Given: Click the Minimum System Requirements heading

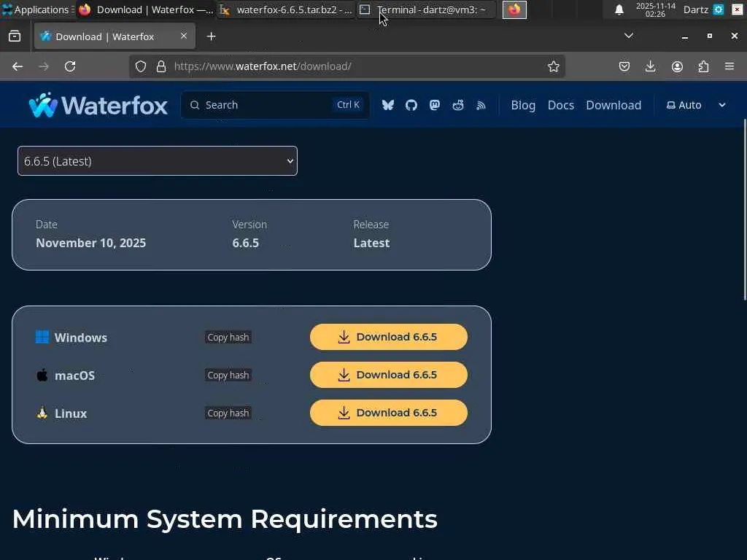Looking at the screenshot, I should [225, 519].
